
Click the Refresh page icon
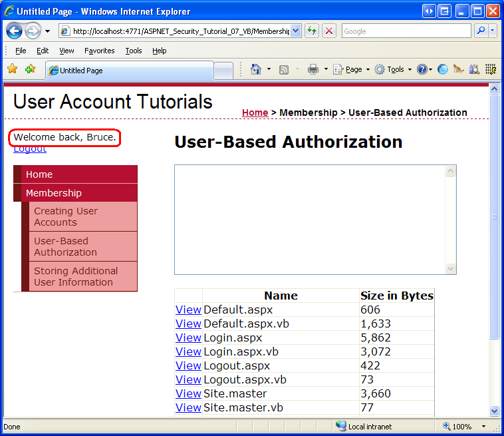tap(311, 31)
